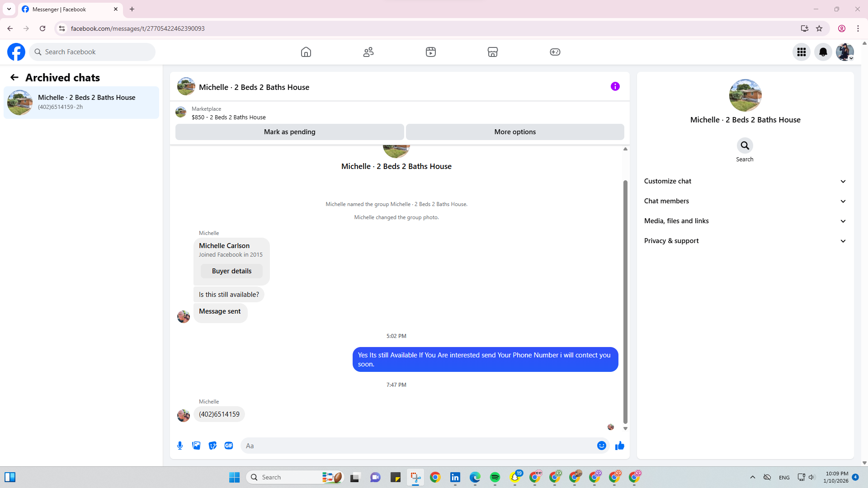The width and height of the screenshot is (868, 488).
Task: Open the sticker picker icon
Action: (212, 446)
